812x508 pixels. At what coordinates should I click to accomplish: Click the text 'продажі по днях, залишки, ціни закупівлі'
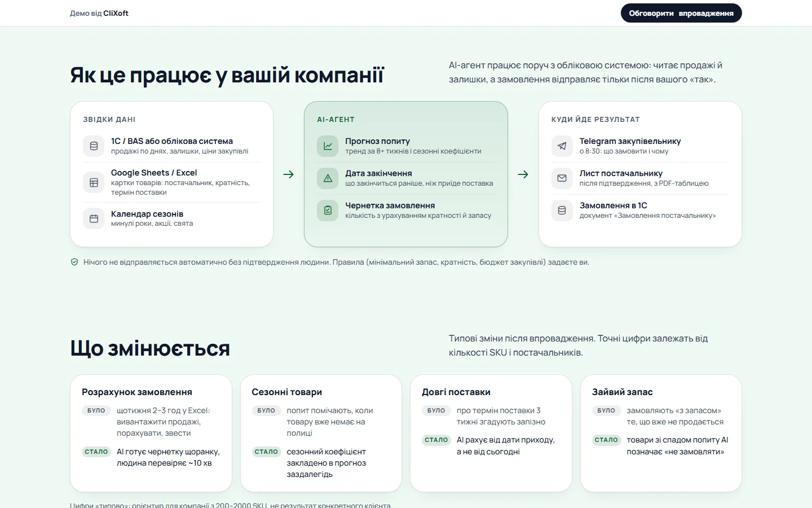point(179,151)
